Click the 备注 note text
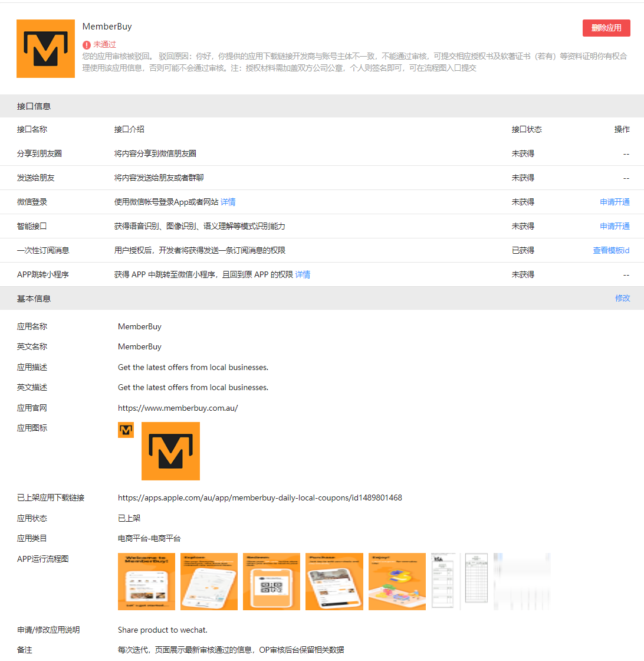The width and height of the screenshot is (644, 661). (x=231, y=650)
